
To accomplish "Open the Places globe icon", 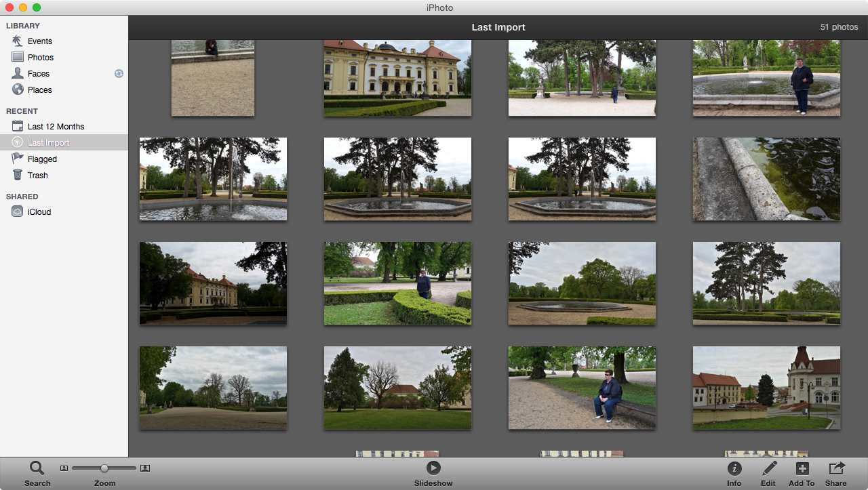I will [17, 89].
